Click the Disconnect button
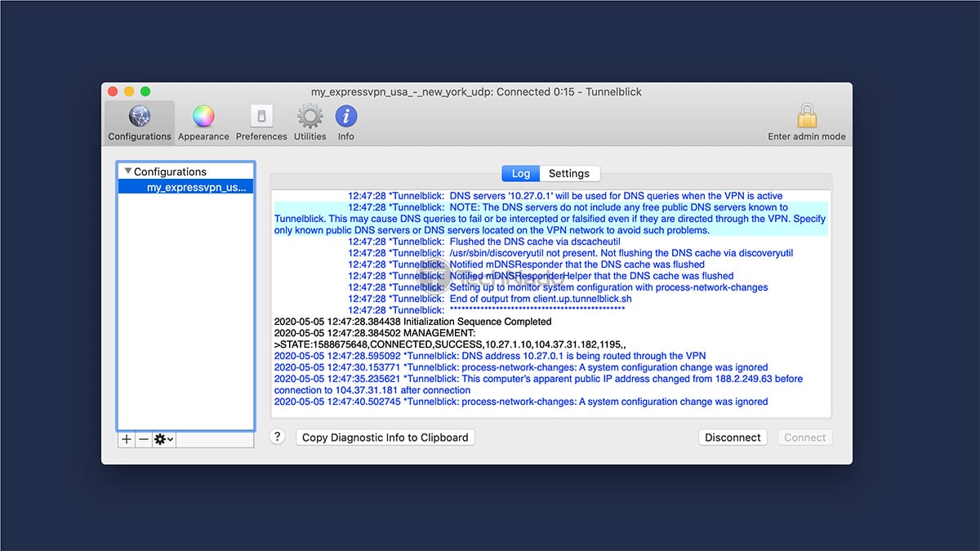The image size is (980, 551). click(x=733, y=438)
